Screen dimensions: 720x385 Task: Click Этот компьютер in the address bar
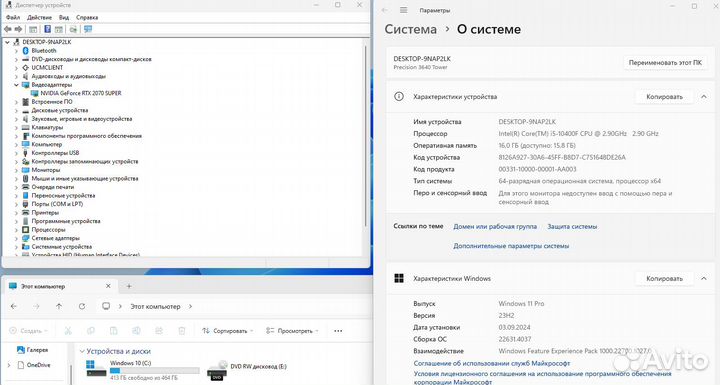click(155, 306)
